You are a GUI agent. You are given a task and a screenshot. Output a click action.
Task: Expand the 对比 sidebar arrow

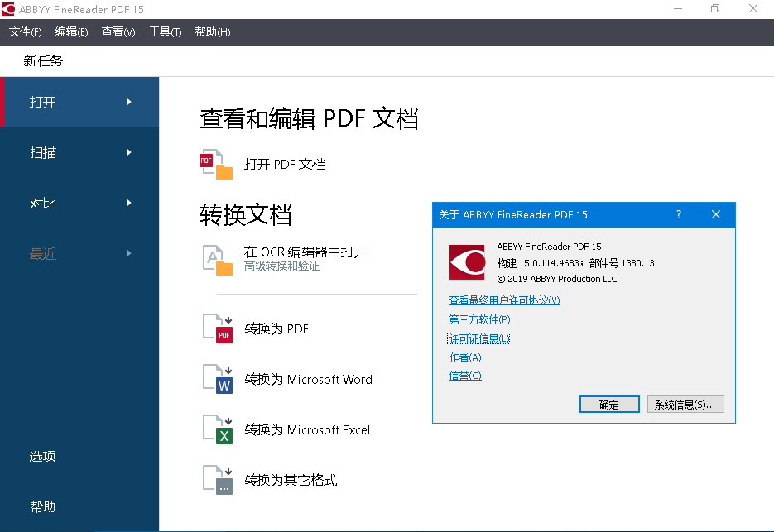tap(129, 203)
